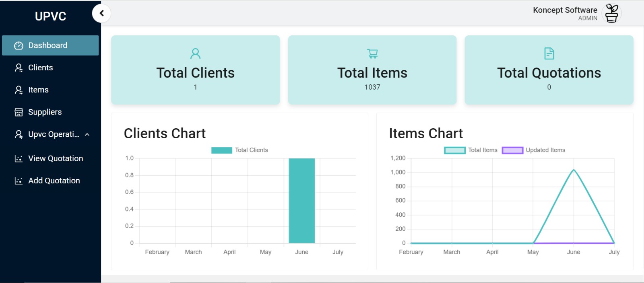The width and height of the screenshot is (644, 283).
Task: Click the user icon on Total Clients card
Action: pos(195,53)
